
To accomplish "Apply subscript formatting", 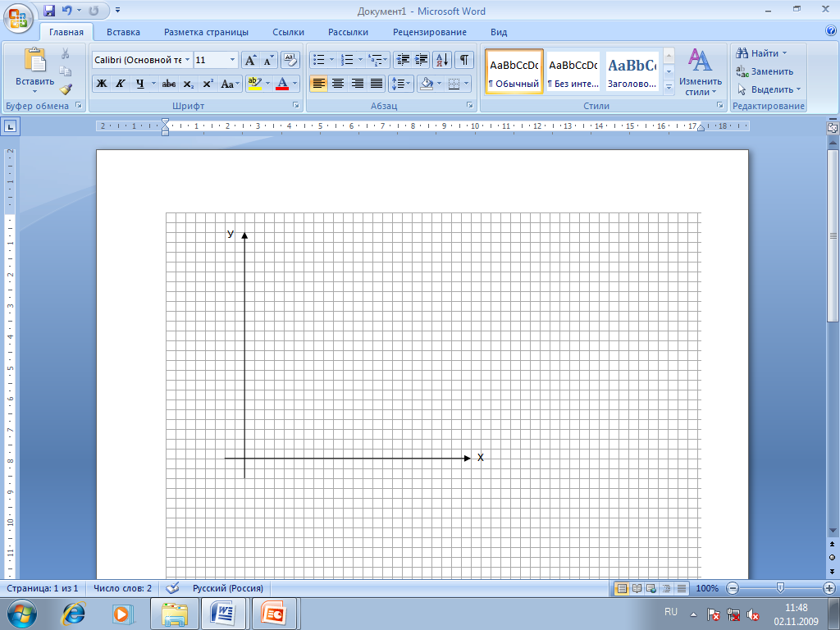I will (188, 84).
